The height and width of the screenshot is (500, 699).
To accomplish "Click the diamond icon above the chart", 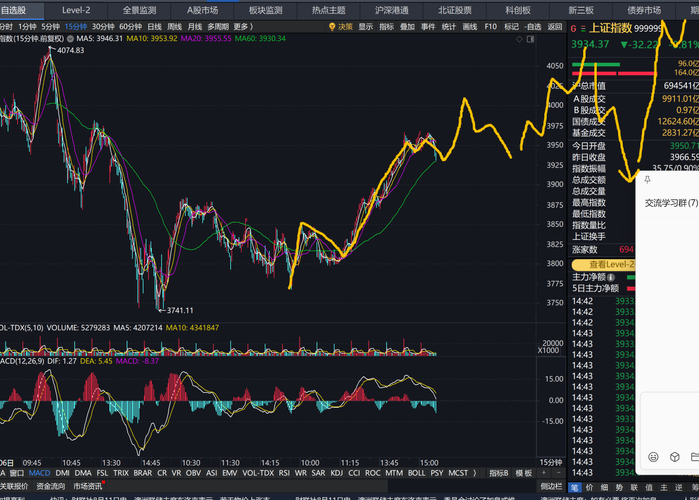I will click(519, 39).
